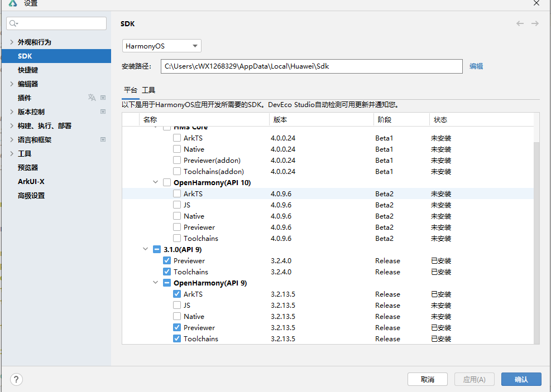Switch to the 工具 tab

coord(148,90)
